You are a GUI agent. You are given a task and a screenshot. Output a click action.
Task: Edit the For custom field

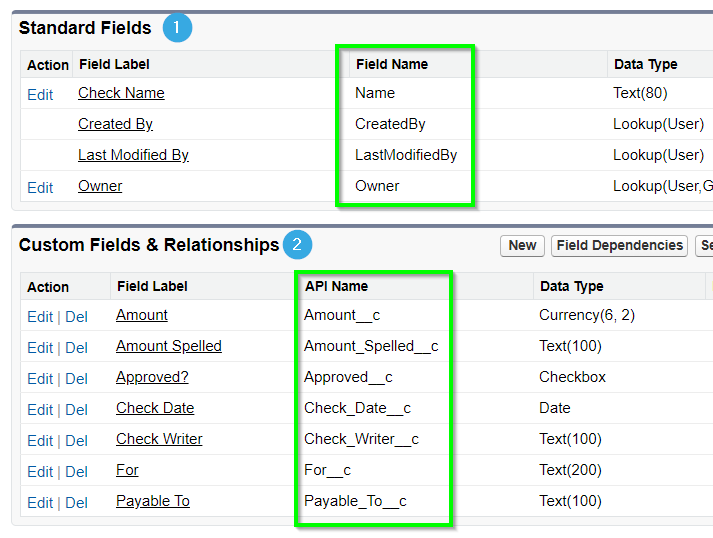(40, 472)
